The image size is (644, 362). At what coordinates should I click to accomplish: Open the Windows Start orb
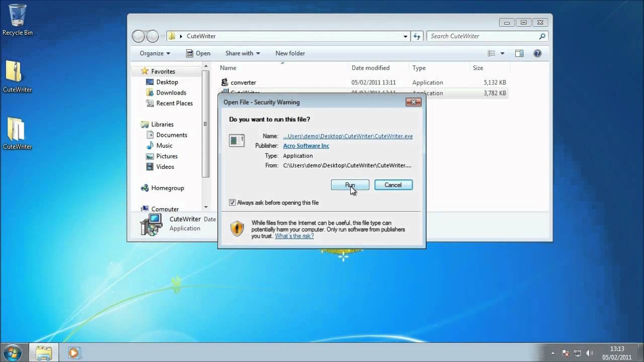pos(13,352)
